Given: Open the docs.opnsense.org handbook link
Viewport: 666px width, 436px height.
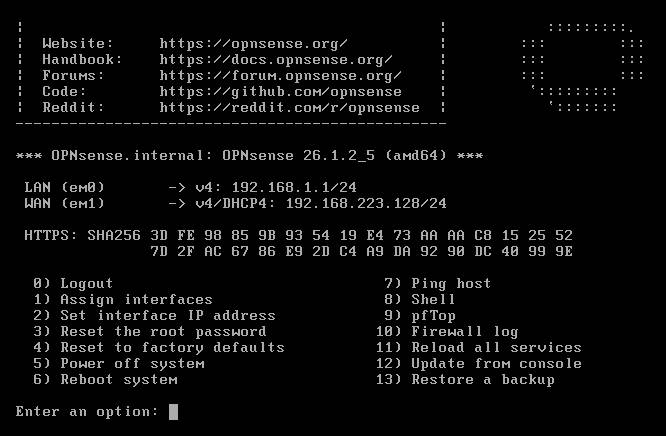Looking at the screenshot, I should 276,59.
